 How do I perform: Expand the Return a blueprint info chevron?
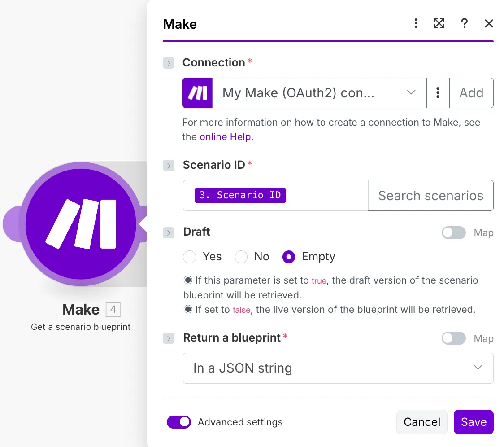[169, 338]
